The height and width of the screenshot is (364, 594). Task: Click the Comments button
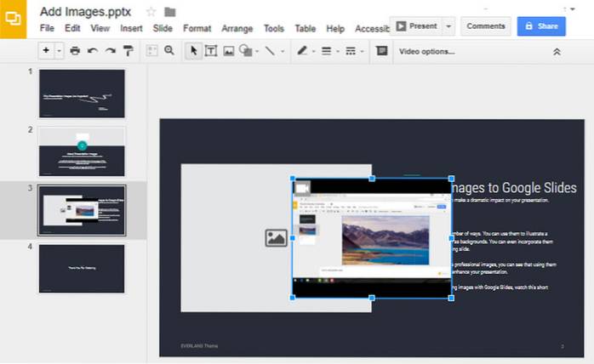coord(486,26)
